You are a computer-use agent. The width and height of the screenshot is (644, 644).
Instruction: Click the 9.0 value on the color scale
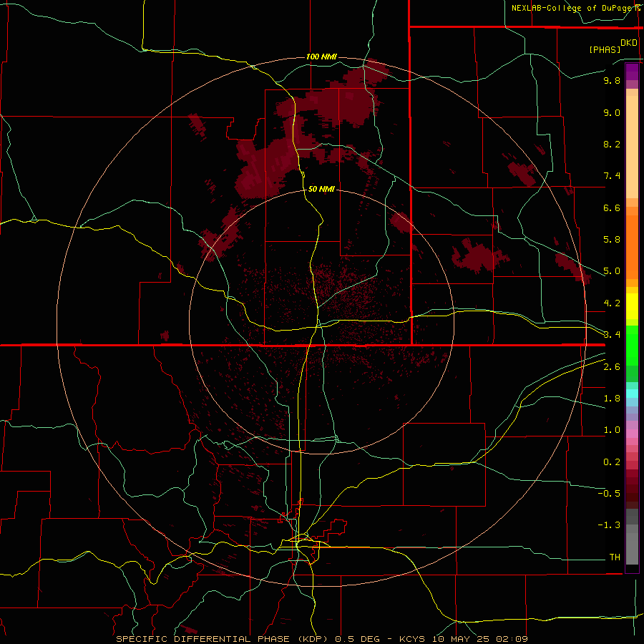click(612, 112)
